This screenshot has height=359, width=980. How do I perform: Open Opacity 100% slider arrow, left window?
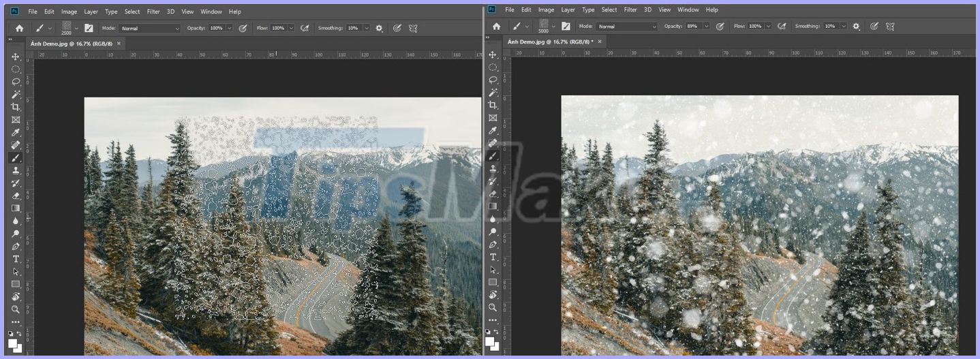tap(229, 28)
